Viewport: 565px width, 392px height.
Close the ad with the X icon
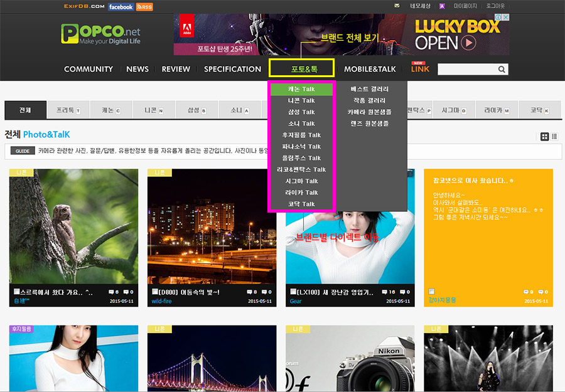pyautogui.click(x=506, y=18)
